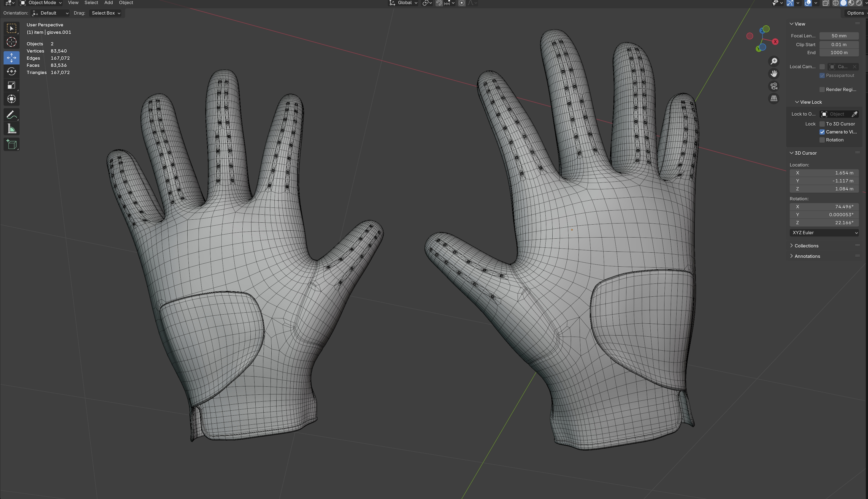This screenshot has height=499, width=868.
Task: Pick the Measure tool
Action: [11, 129]
